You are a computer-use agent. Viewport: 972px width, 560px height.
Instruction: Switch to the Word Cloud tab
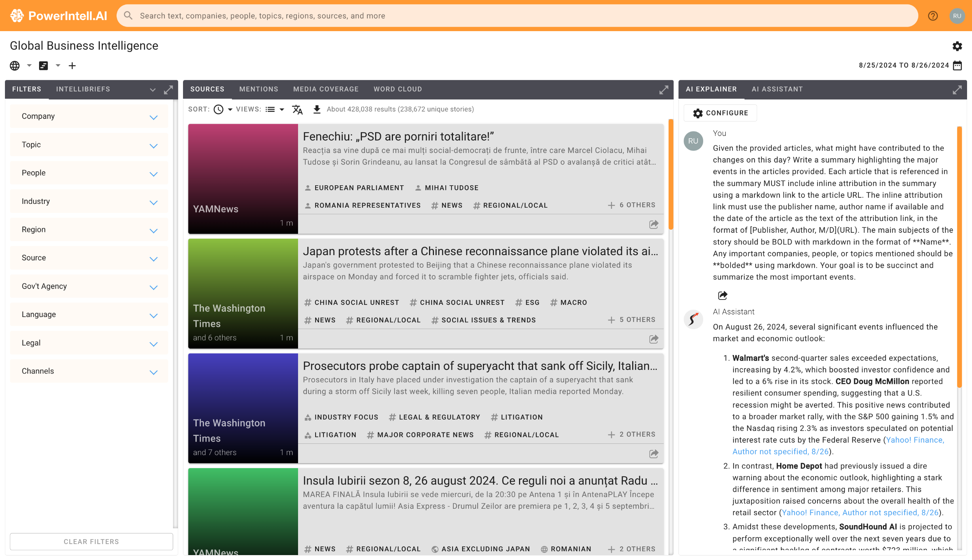(397, 89)
